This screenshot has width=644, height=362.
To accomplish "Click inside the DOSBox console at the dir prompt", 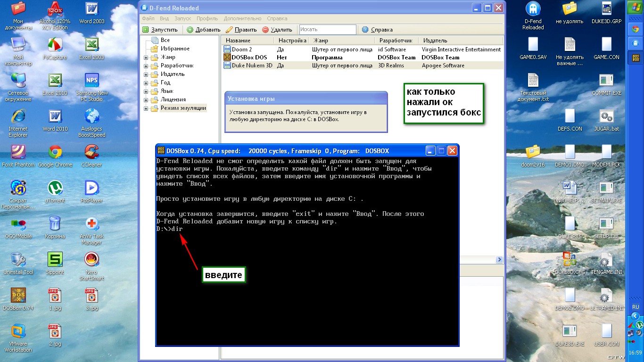I will pos(177,229).
